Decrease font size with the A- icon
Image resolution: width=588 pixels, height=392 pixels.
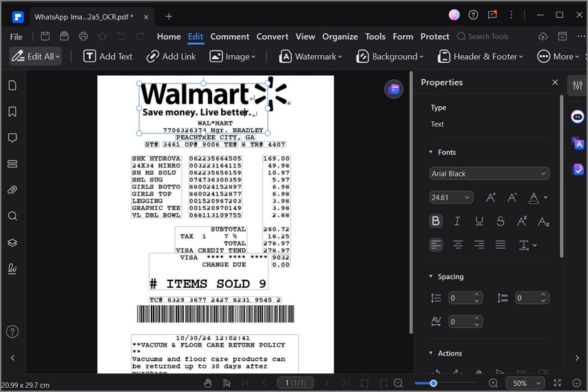[x=512, y=197]
